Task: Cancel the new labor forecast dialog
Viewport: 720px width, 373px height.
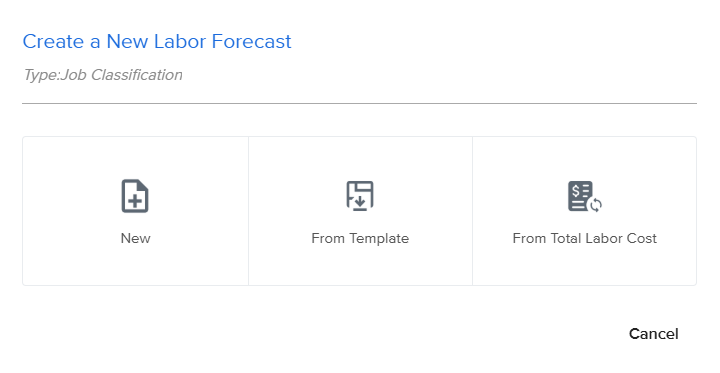Action: pos(653,334)
